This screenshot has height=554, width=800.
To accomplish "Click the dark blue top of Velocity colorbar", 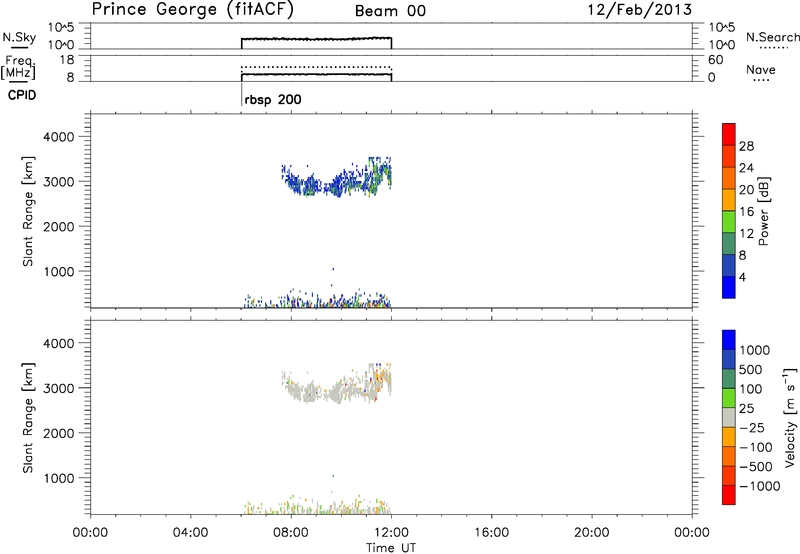I will click(x=729, y=340).
